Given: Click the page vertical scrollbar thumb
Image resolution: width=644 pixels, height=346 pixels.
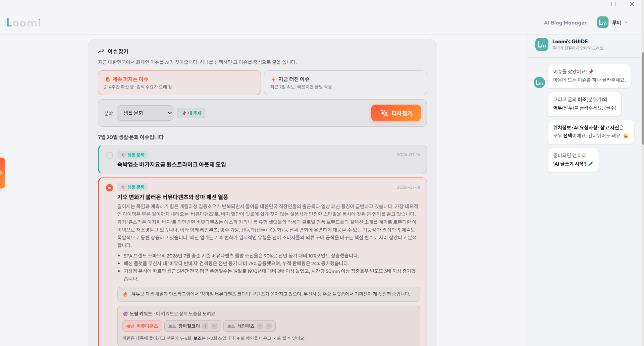Looking at the screenshot, I should coord(643,99).
